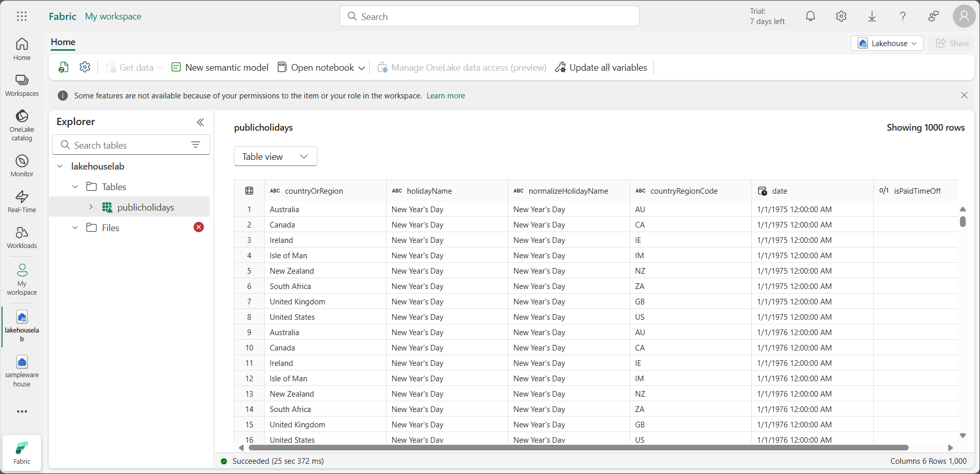Click the lakehouse settings gear icon
Viewport: 980px width, 474px height.
coord(85,67)
